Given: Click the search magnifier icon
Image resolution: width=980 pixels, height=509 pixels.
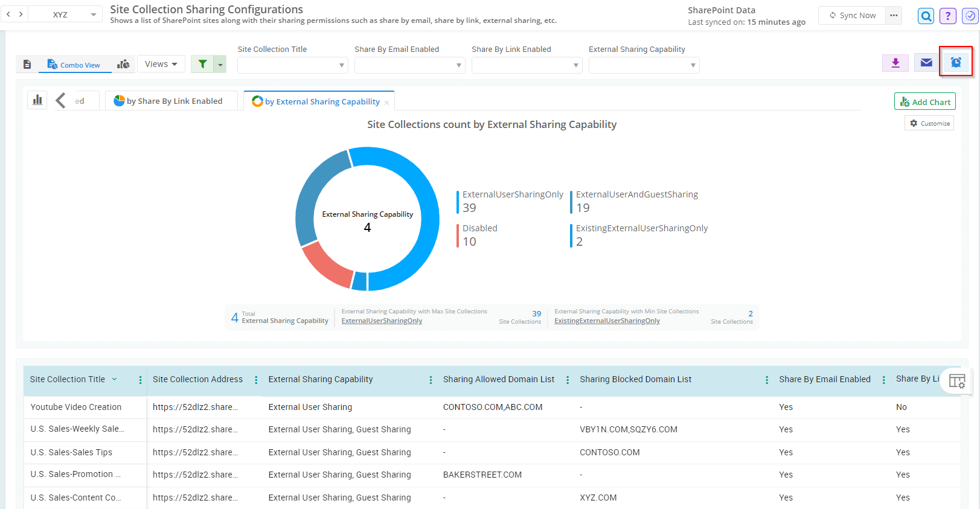Looking at the screenshot, I should (925, 16).
